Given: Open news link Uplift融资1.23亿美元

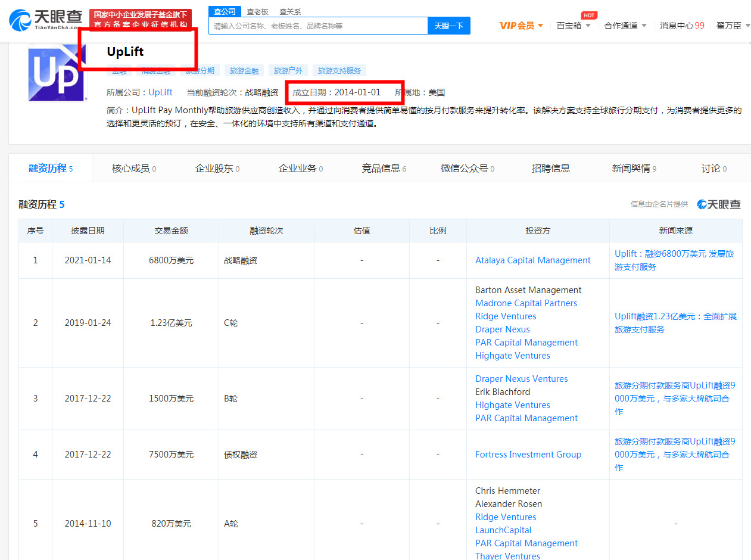Looking at the screenshot, I should click(676, 323).
